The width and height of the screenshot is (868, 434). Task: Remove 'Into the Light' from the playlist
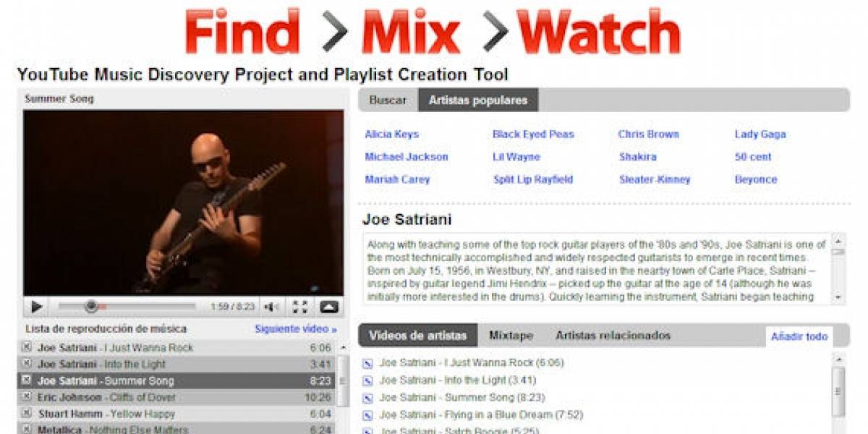click(27, 364)
